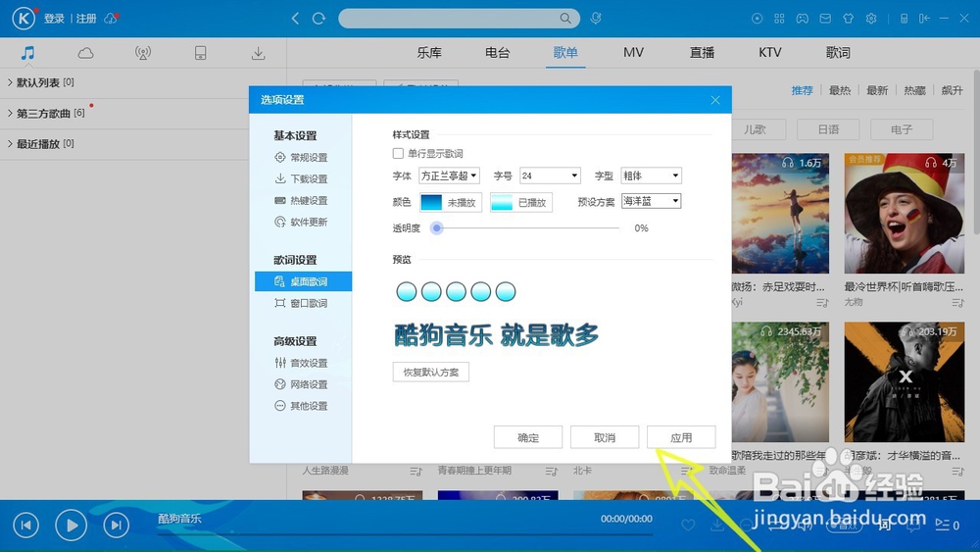Switch to the 电台 tab
The image size is (980, 552).
point(498,53)
